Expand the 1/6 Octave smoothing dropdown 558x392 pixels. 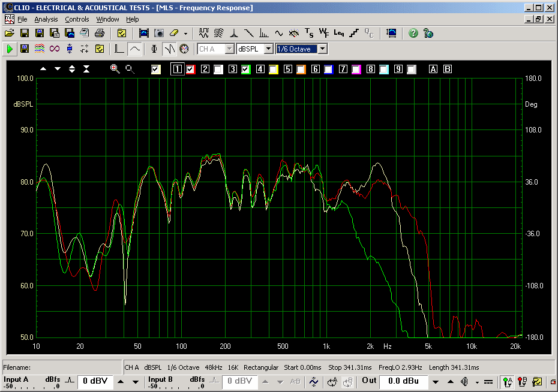coord(322,49)
